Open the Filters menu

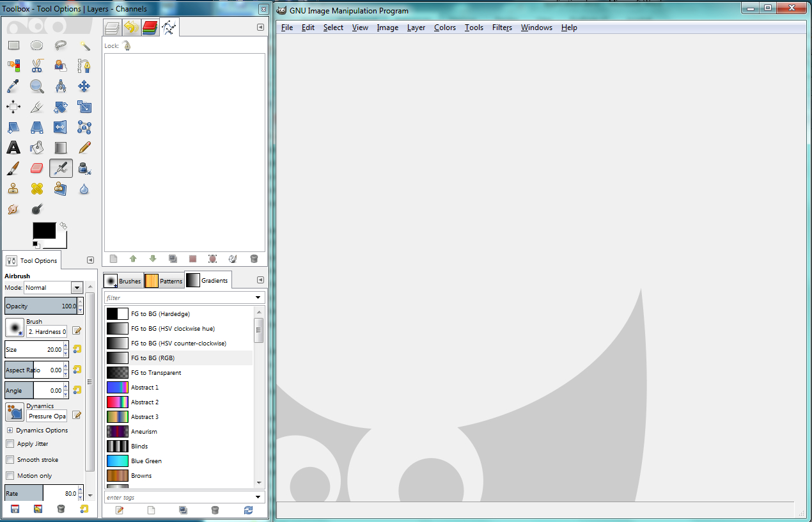[502, 28]
